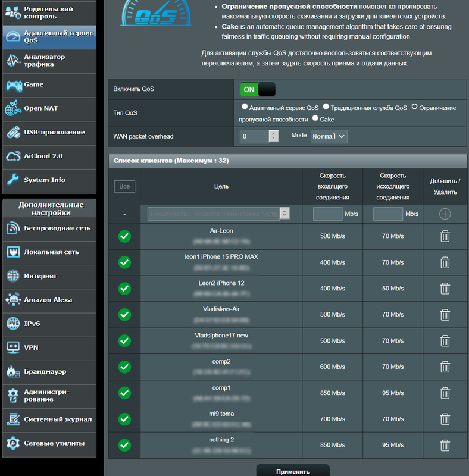Toggle the mi9 toma enabled checkmark
This screenshot has height=476, width=469.
tap(124, 419)
